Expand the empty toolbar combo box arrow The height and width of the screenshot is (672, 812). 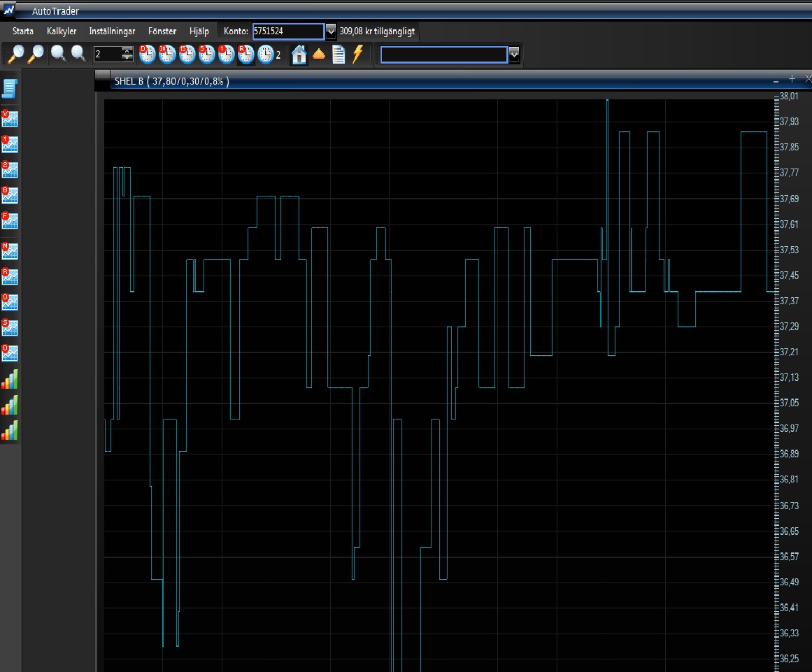[x=514, y=55]
